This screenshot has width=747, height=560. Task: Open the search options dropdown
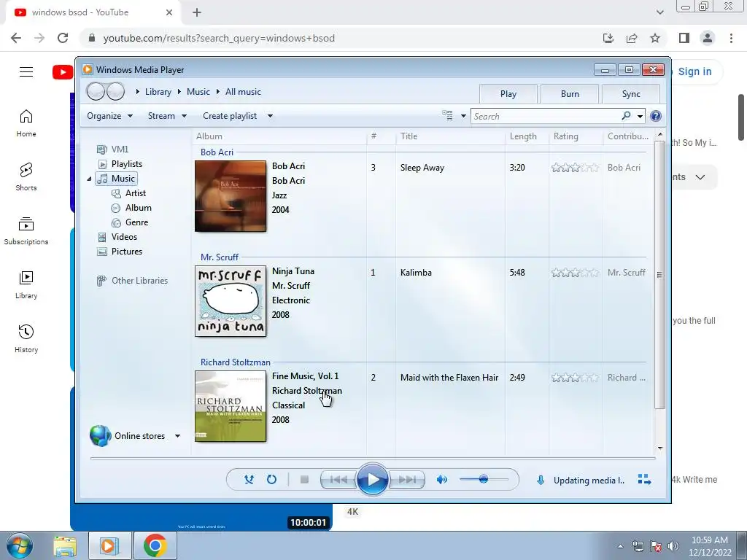coord(640,116)
